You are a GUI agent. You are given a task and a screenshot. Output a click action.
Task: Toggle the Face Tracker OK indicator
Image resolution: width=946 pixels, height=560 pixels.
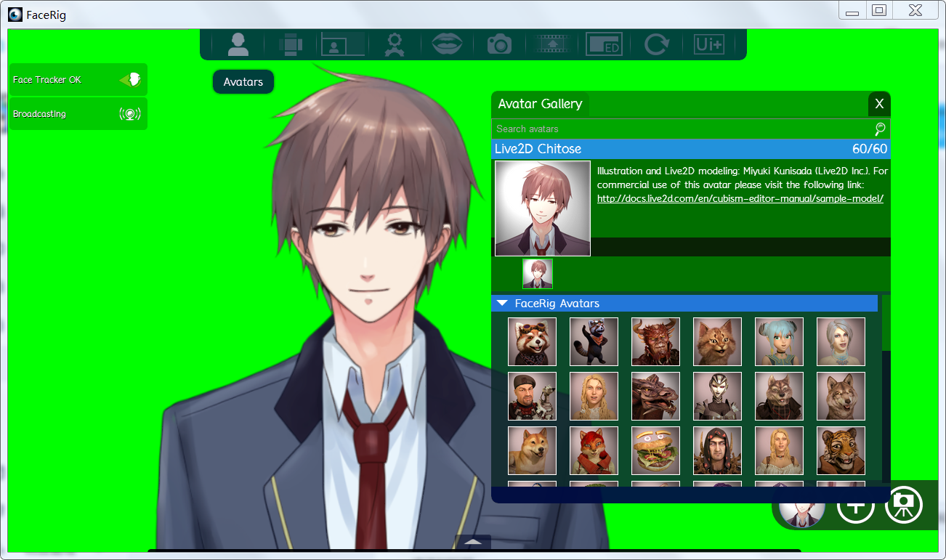click(78, 80)
